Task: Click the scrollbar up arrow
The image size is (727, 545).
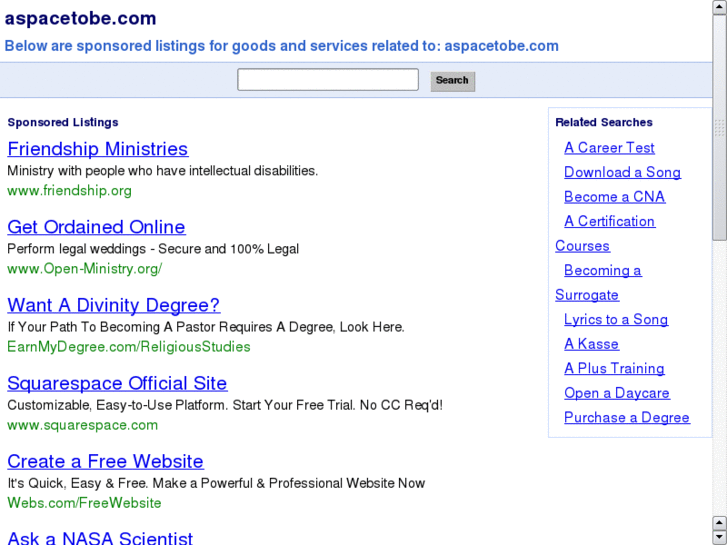Action: point(720,7)
